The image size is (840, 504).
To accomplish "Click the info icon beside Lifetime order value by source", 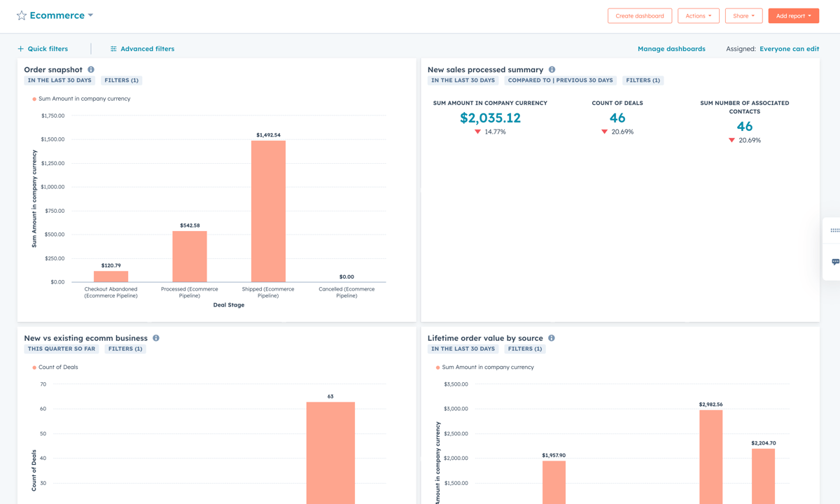I will pyautogui.click(x=551, y=338).
